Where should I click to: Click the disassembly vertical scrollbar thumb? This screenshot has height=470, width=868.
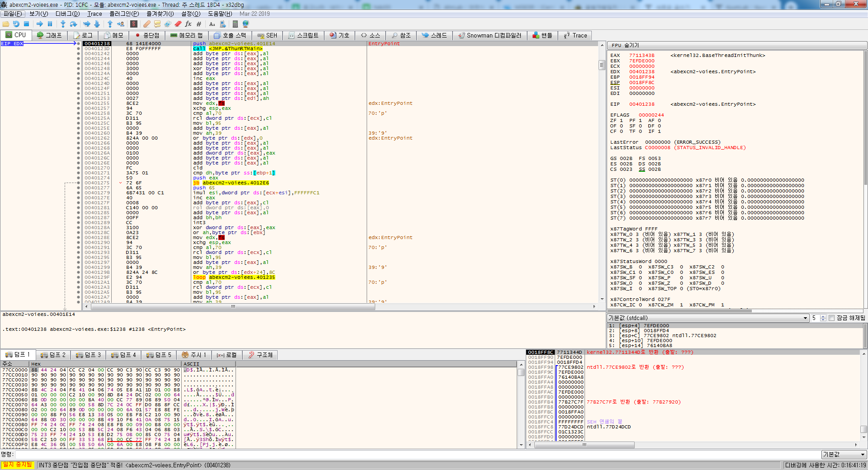(x=602, y=65)
